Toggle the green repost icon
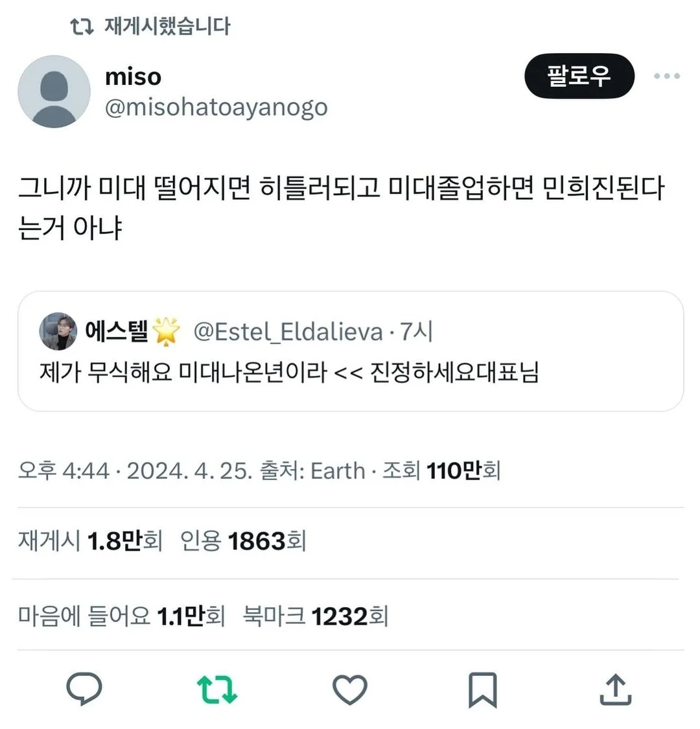Viewport: 700px width, 729px height. (217, 689)
